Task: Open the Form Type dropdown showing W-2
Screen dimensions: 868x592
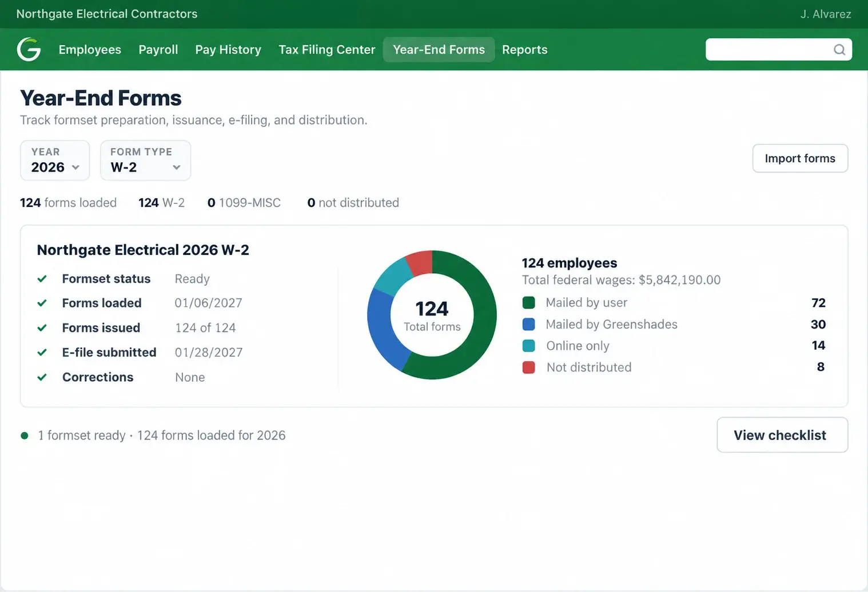Action: point(145,161)
